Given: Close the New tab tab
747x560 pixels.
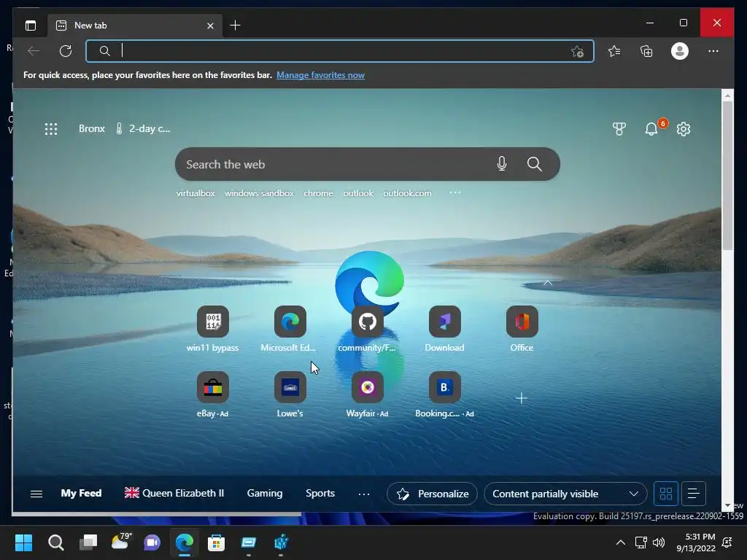Looking at the screenshot, I should tap(210, 26).
